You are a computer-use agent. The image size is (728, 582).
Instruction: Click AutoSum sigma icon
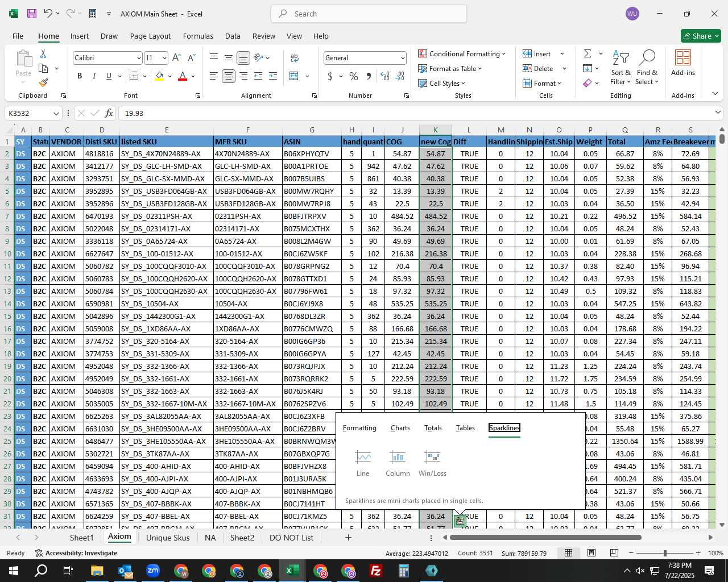pyautogui.click(x=588, y=53)
